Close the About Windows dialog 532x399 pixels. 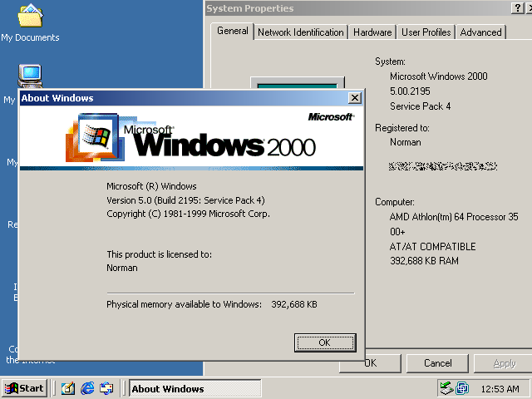pyautogui.click(x=355, y=98)
